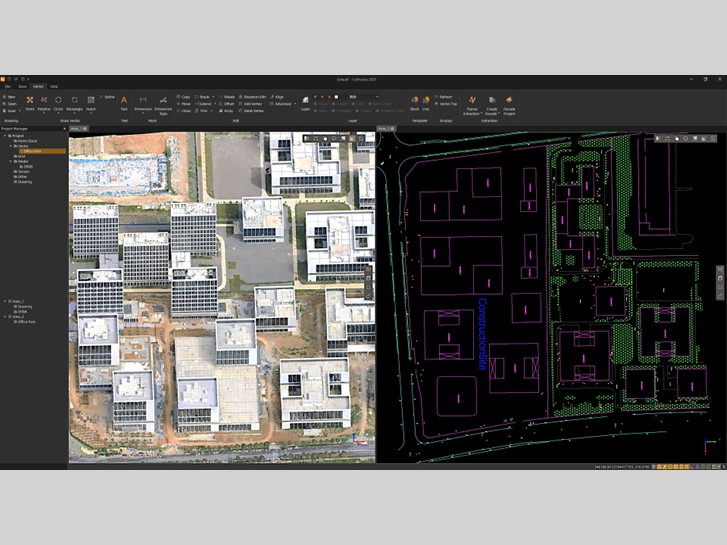Click New in Drawing group
Screen dimensions: 727x545
[x=9, y=97]
